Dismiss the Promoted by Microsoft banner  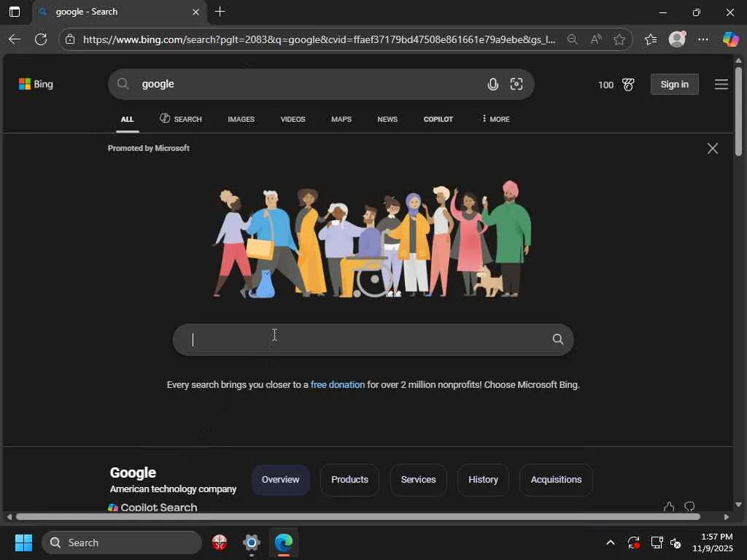[712, 149]
